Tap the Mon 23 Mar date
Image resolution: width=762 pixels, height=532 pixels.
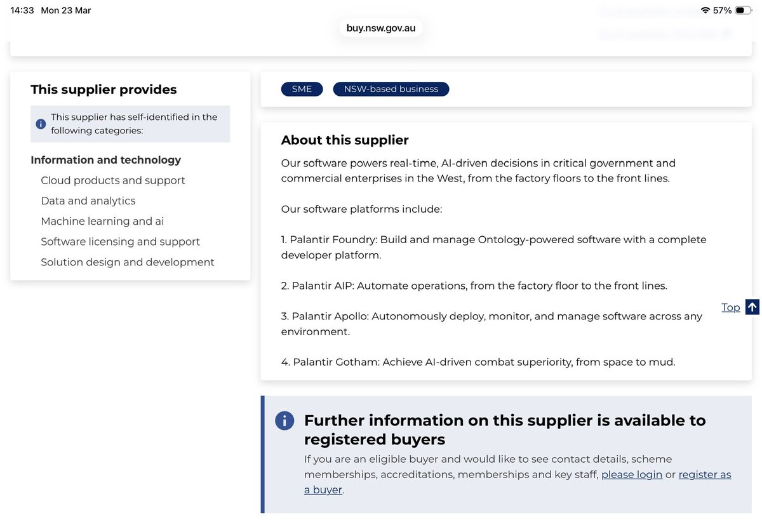tap(66, 10)
